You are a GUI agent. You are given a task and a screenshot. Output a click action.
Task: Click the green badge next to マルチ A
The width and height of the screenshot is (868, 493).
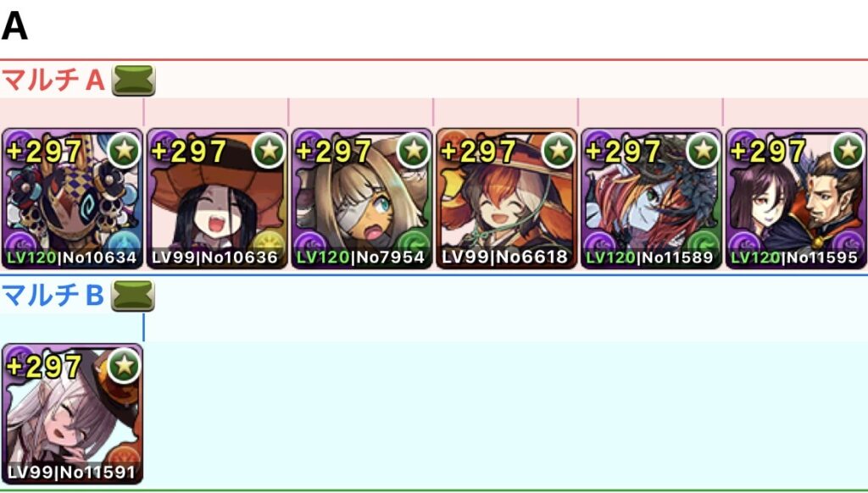click(133, 80)
